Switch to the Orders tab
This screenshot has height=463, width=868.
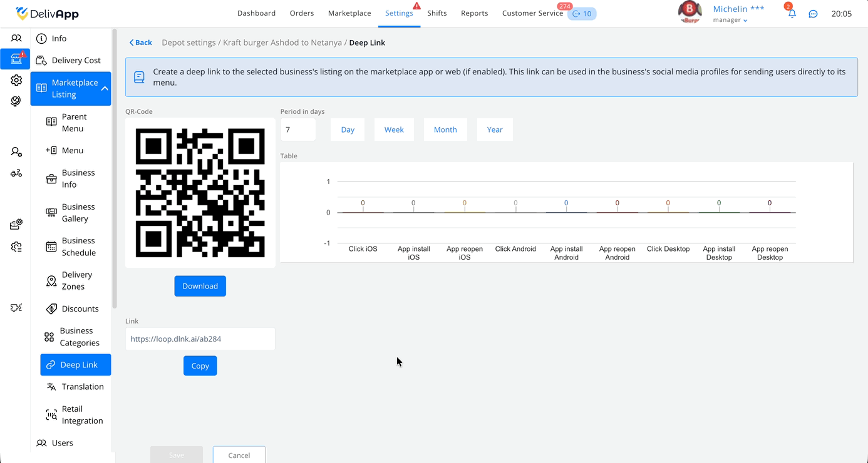(x=302, y=13)
